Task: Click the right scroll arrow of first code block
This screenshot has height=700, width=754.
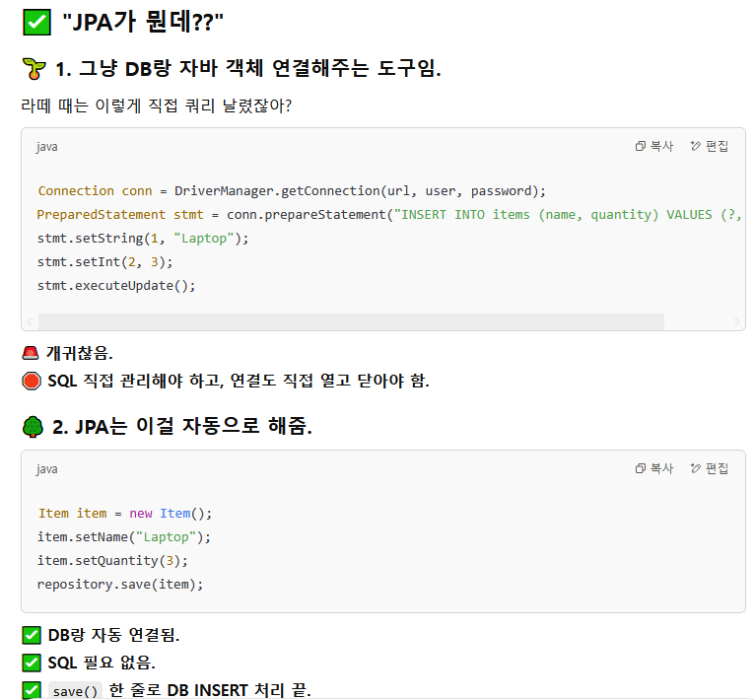Action: [x=736, y=321]
